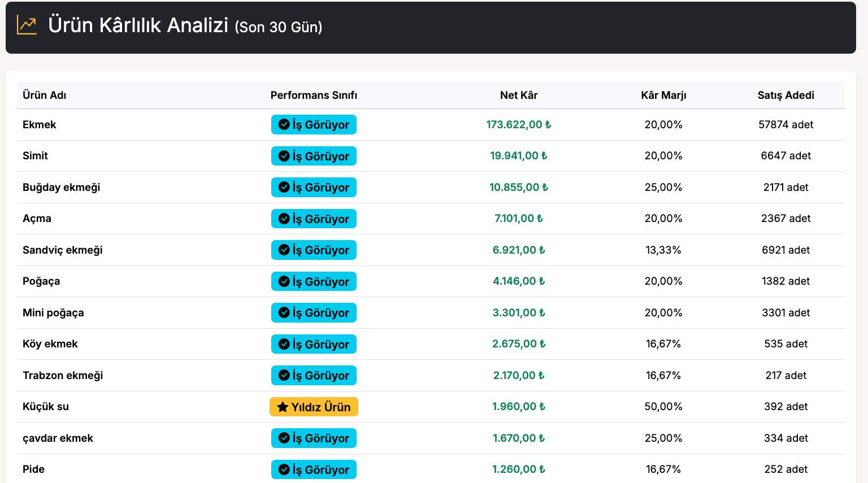Click the profitability chart icon in header
This screenshot has width=868, height=483.
(27, 25)
